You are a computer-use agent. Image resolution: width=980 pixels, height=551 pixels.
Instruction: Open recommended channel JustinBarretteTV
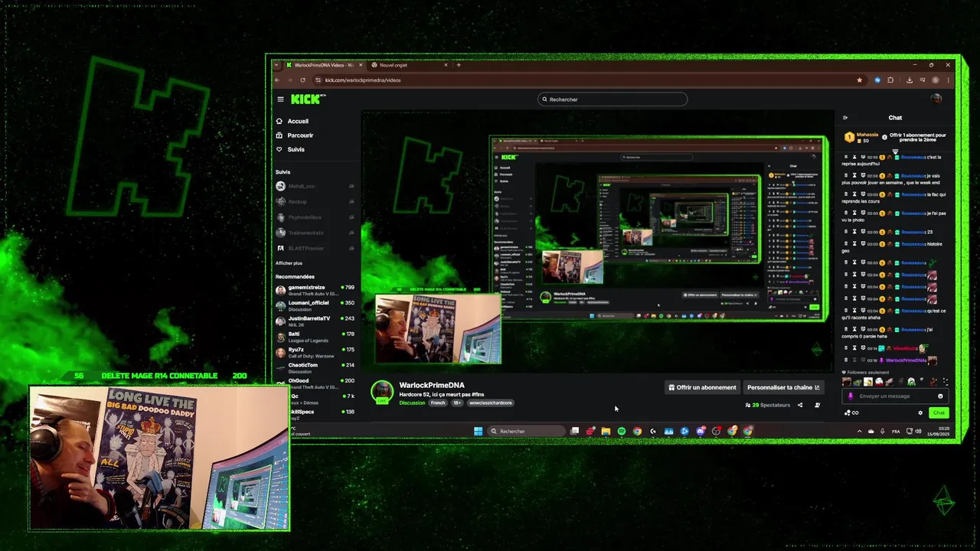tap(315, 321)
